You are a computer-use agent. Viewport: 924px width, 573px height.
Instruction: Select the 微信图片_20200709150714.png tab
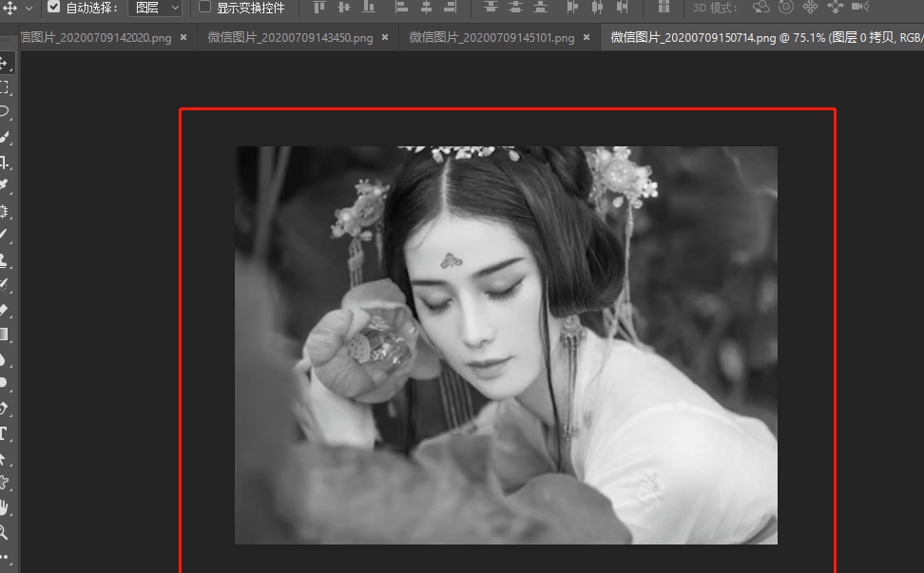point(762,38)
